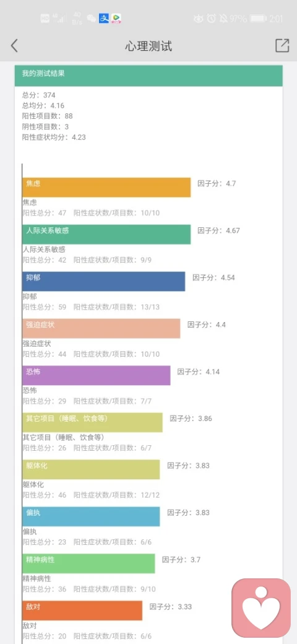Tap the 我的测试结果 header
The image size is (297, 644).
(x=148, y=75)
